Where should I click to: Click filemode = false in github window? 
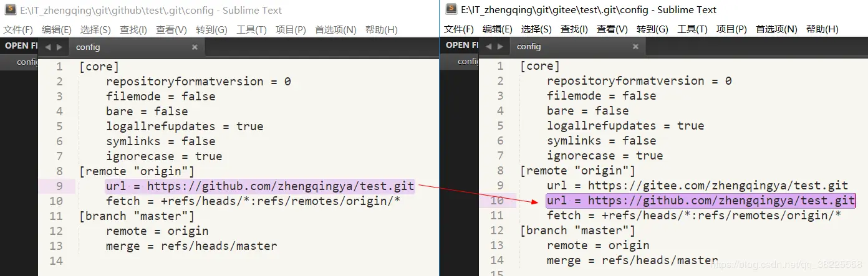click(161, 97)
